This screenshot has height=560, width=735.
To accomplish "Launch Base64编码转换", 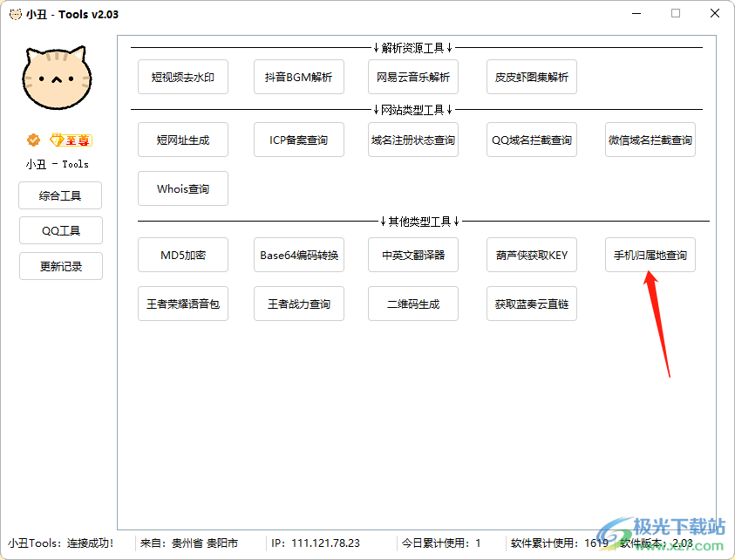I will click(x=298, y=255).
